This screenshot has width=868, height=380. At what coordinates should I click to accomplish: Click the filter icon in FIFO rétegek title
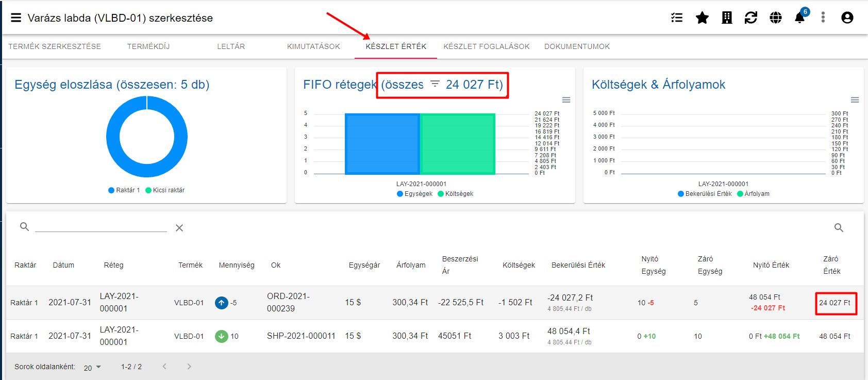coord(435,84)
